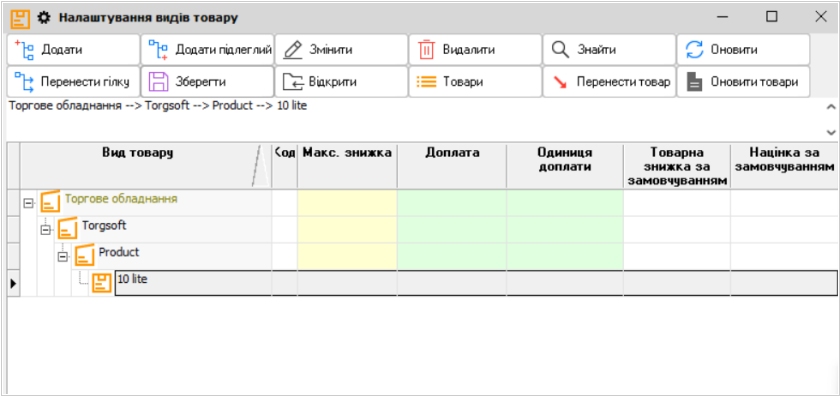The height and width of the screenshot is (396, 840).
Task: Click the Перенести гілку icon
Action: 24,82
